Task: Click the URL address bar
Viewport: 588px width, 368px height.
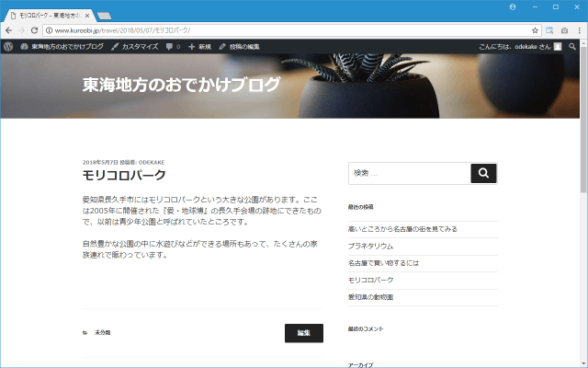Action: [292, 30]
